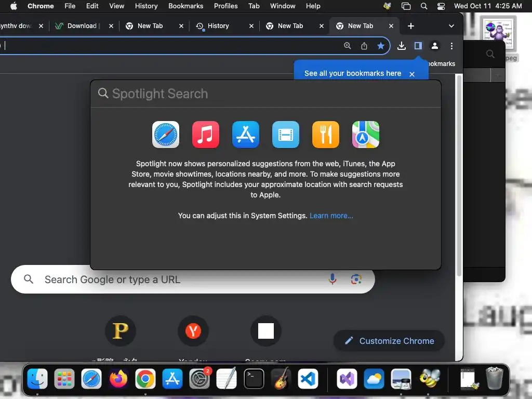Share this page via the address bar
The image size is (532, 399).
[x=364, y=46]
